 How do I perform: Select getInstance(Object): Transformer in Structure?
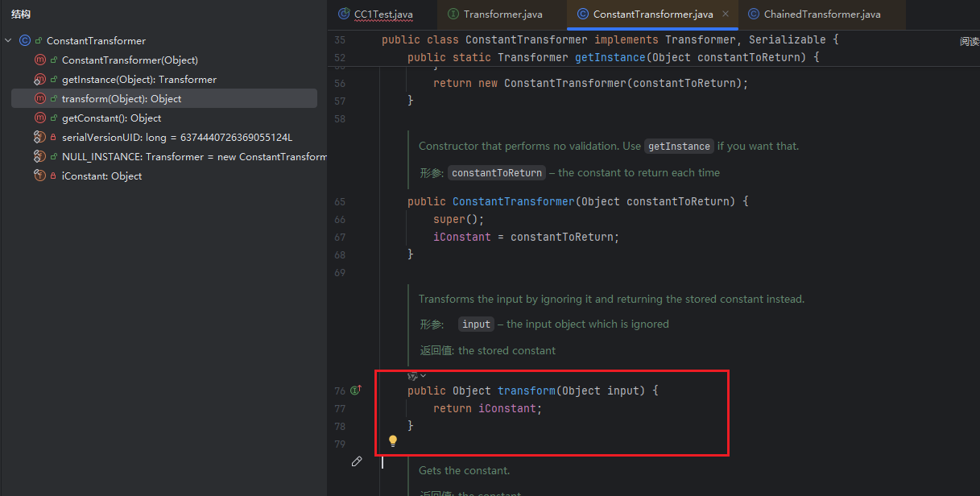click(139, 79)
